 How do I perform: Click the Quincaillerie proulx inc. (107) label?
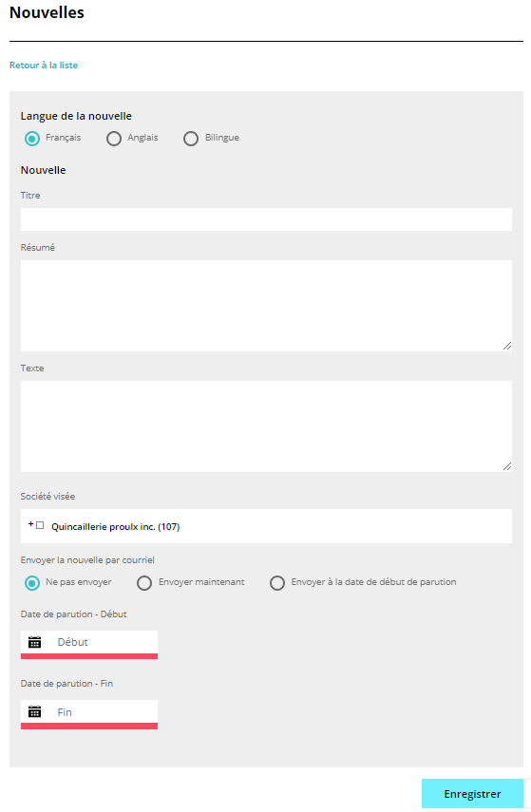(116, 527)
